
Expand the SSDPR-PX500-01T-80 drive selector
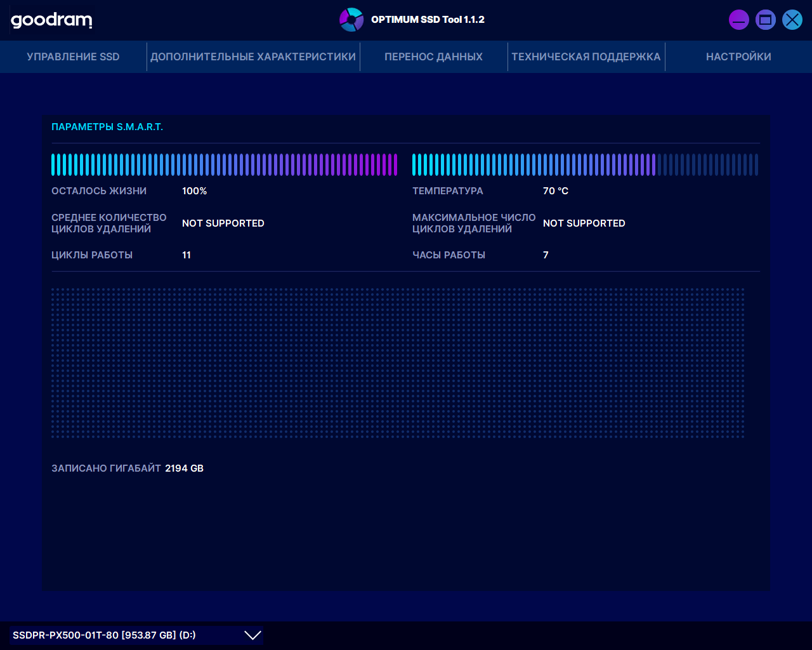136,635
